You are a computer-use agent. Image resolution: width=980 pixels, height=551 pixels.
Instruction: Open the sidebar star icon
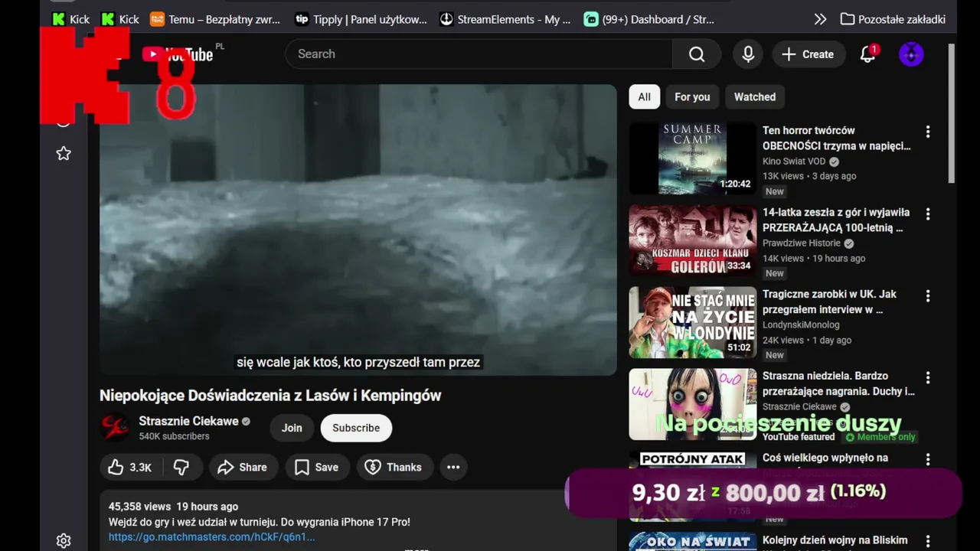(x=64, y=154)
